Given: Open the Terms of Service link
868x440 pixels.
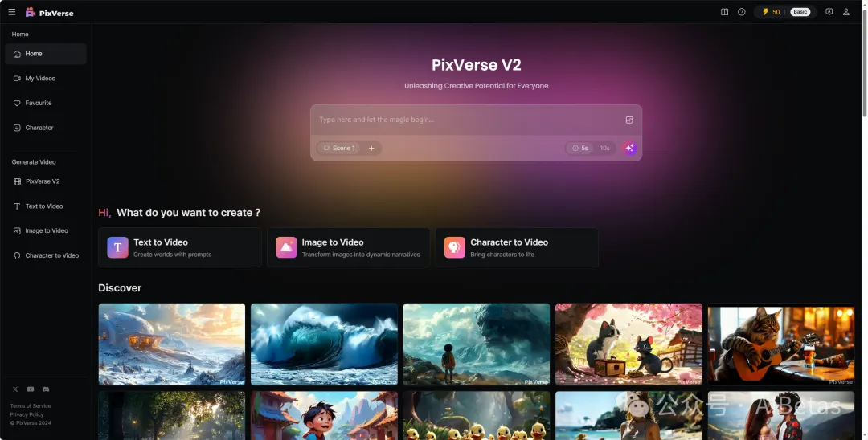Looking at the screenshot, I should [x=31, y=405].
